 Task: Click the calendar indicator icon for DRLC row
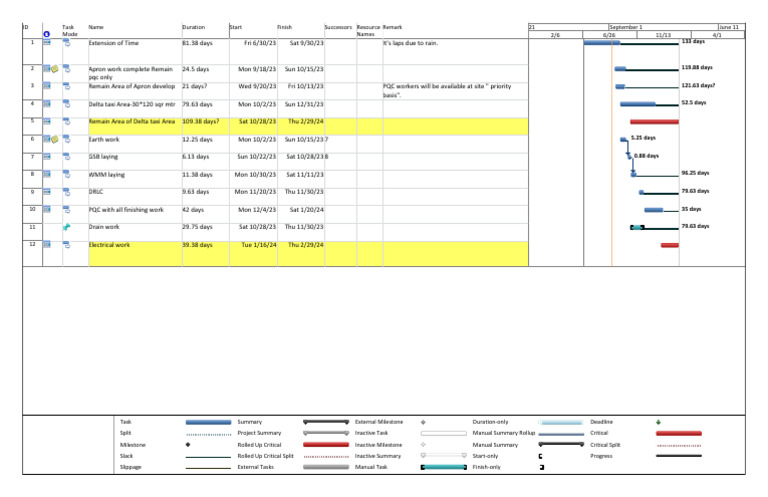pyautogui.click(x=47, y=192)
